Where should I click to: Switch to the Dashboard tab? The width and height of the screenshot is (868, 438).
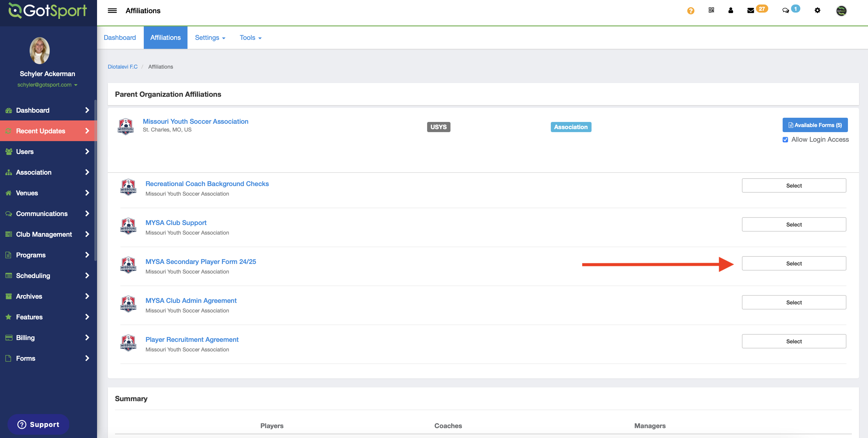(x=120, y=38)
